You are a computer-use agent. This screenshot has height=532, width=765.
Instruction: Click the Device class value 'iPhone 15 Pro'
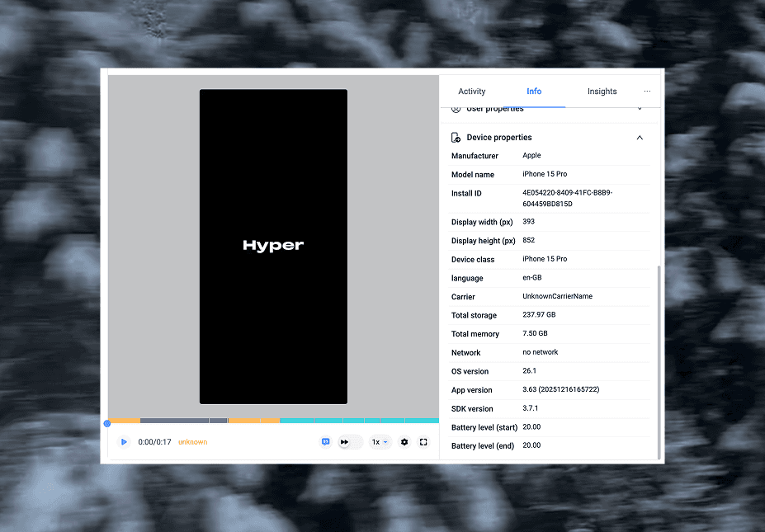click(x=545, y=259)
